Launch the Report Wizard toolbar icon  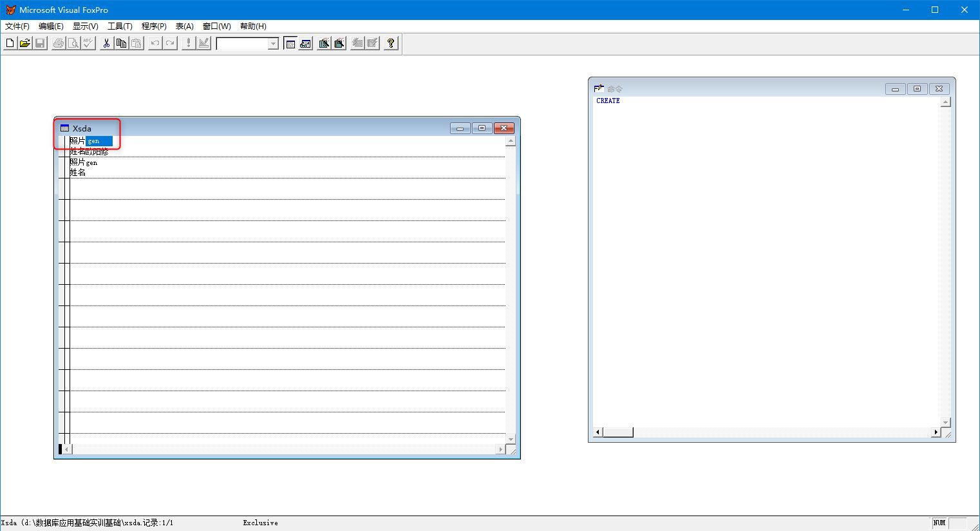click(x=339, y=43)
